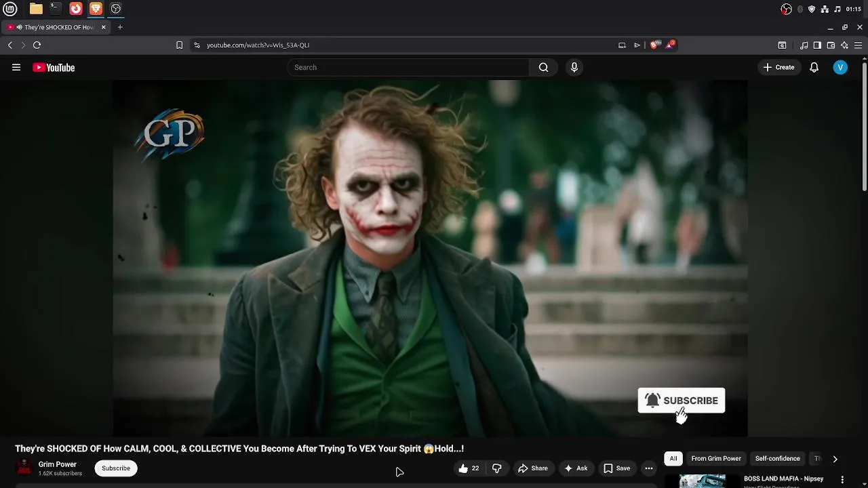Open the browser media control music icon
868x488 pixels.
pos(804,45)
